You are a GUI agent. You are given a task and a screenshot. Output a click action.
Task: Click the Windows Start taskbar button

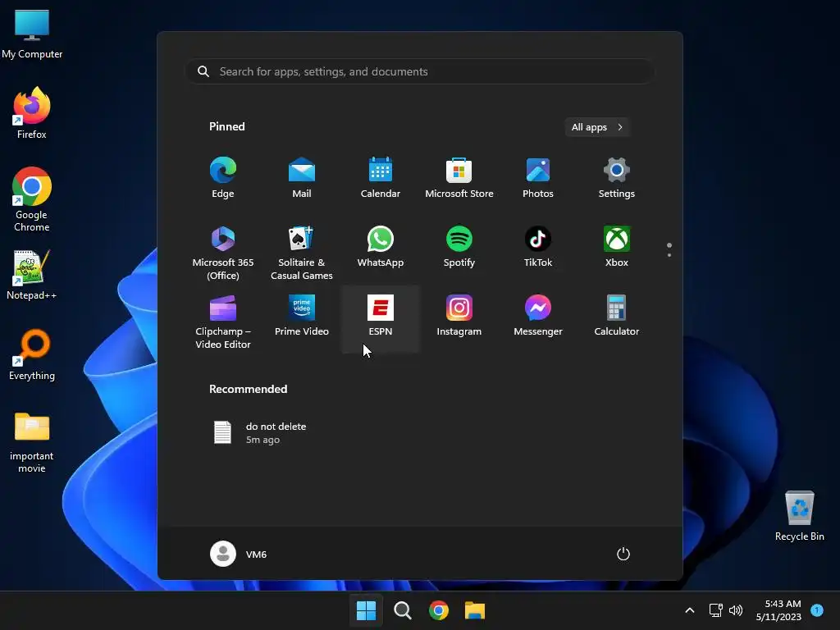pyautogui.click(x=366, y=610)
